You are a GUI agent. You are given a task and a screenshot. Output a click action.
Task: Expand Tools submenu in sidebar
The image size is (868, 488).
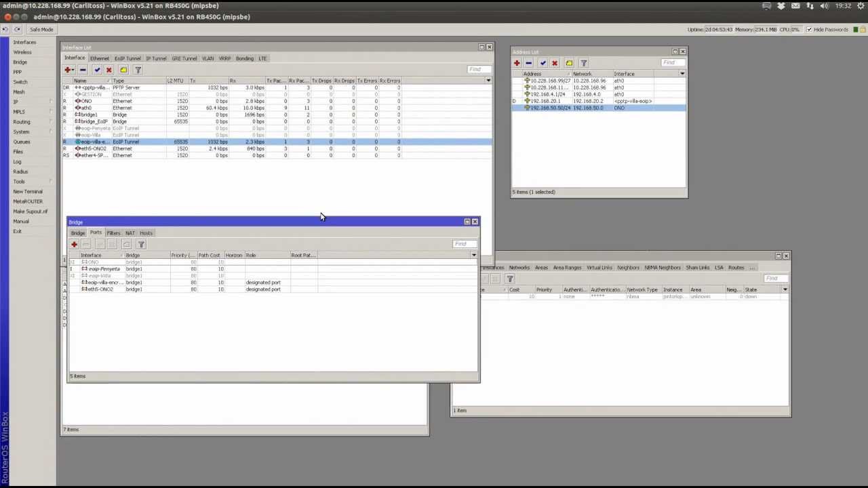(18, 182)
